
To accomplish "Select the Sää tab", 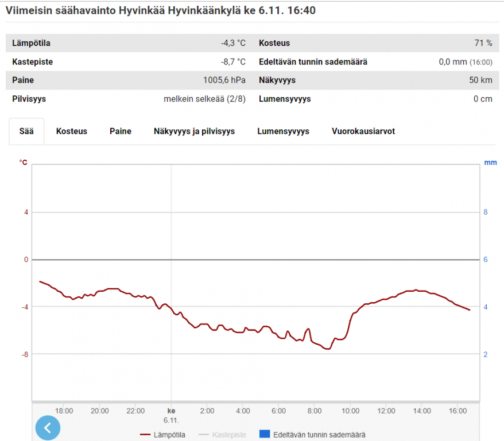I will coord(26,131).
